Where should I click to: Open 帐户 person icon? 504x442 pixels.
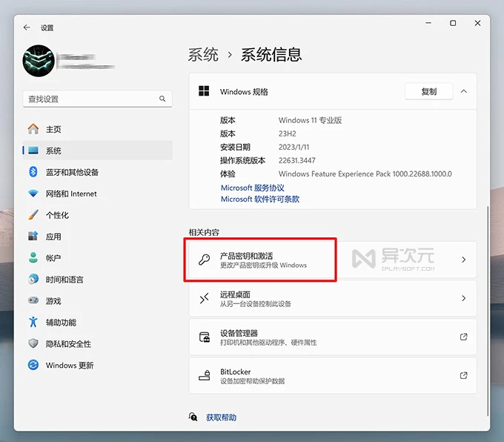coord(33,257)
